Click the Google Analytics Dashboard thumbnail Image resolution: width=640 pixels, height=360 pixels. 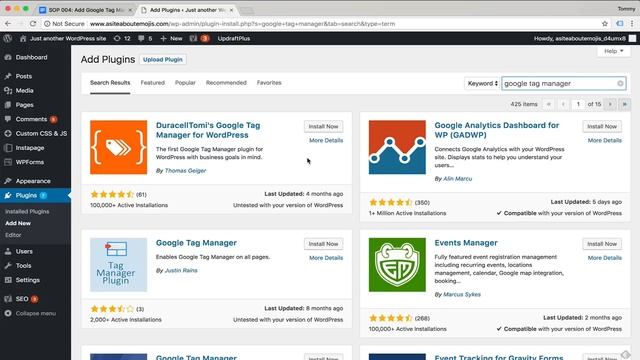point(397,147)
